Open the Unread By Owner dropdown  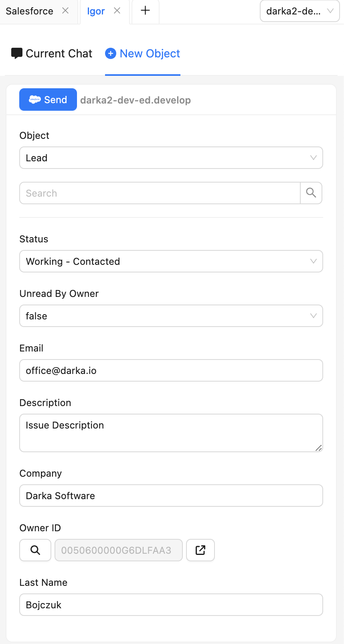[x=171, y=316]
